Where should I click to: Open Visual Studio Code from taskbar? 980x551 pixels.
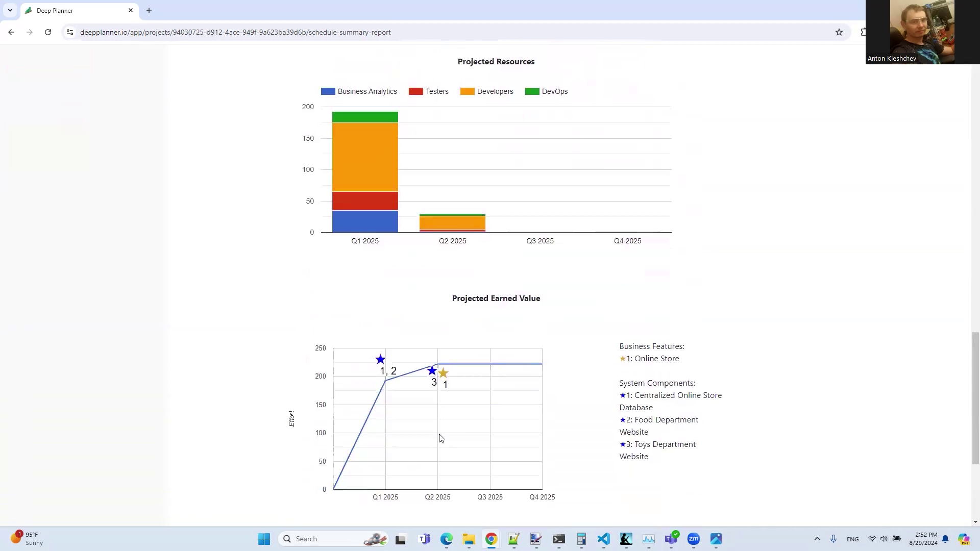[604, 539]
